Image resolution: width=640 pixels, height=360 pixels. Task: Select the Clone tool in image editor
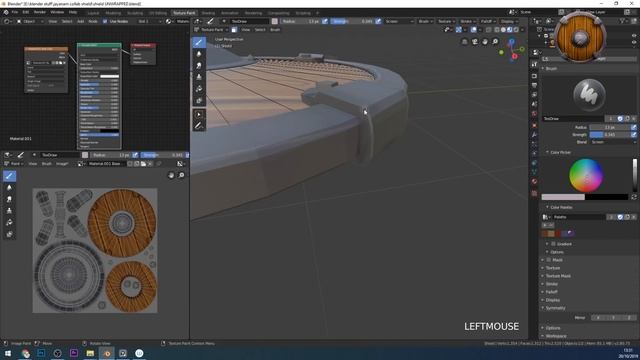point(9,211)
